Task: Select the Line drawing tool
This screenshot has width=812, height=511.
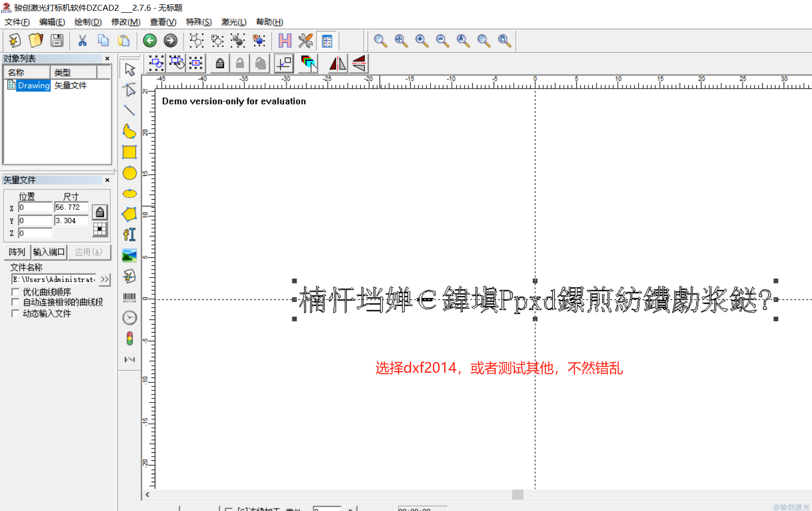Action: [x=130, y=111]
